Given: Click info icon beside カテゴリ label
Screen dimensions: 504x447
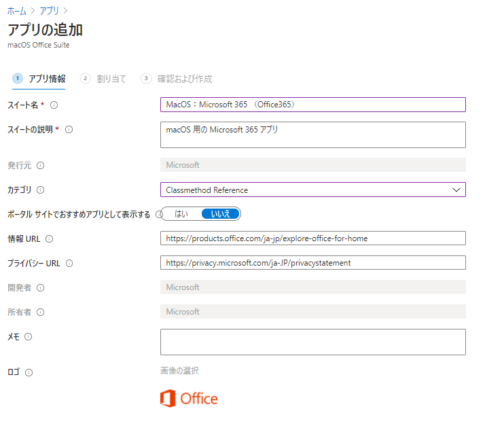Looking at the screenshot, I should (x=40, y=190).
